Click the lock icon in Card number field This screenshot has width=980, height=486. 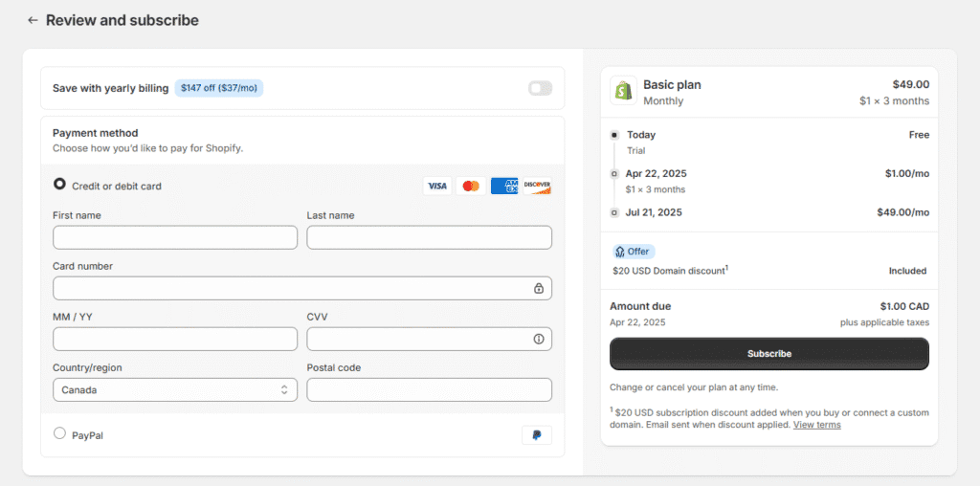click(x=539, y=289)
